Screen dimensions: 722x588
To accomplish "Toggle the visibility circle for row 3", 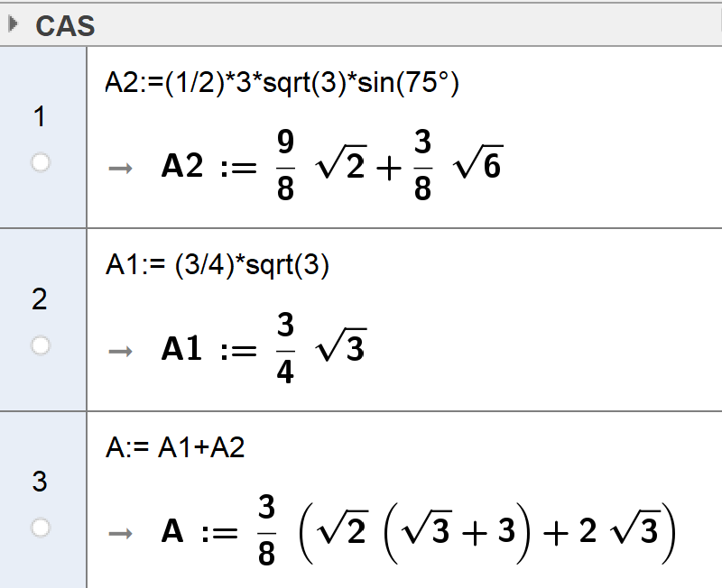I will [x=40, y=528].
